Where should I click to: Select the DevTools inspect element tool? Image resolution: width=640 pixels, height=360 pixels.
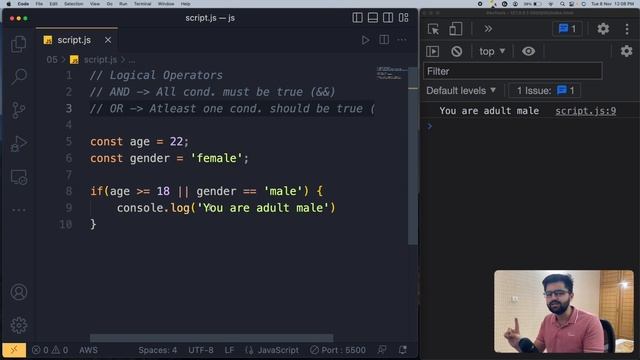(x=433, y=29)
